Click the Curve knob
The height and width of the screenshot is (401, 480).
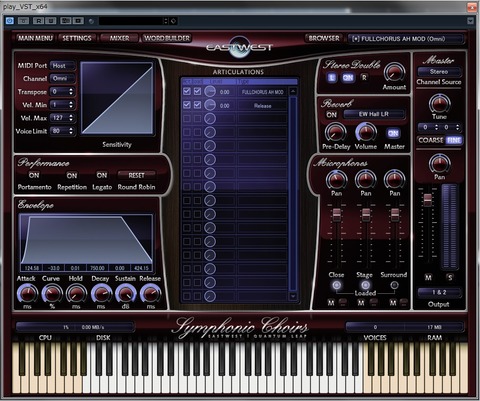click(52, 294)
